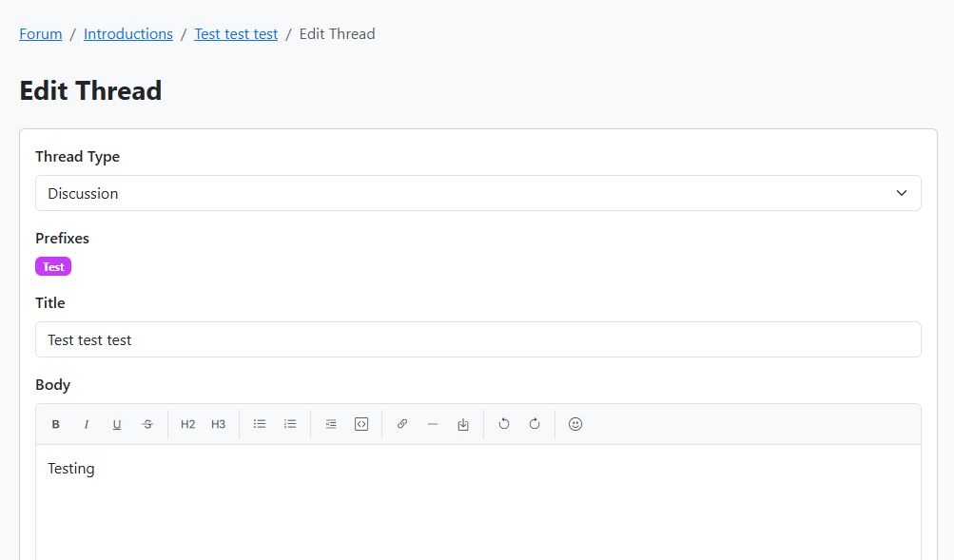Insert a code block
954x560 pixels.
361,423
